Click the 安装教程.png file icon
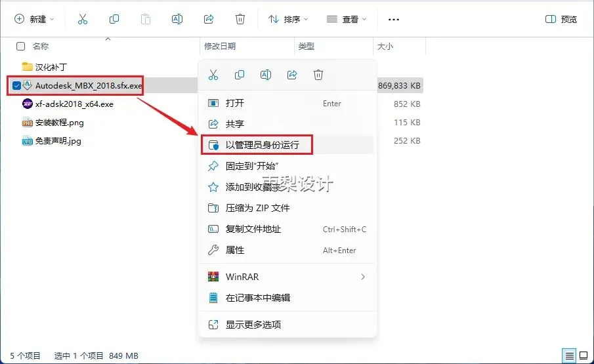The height and width of the screenshot is (364, 594). (x=28, y=122)
